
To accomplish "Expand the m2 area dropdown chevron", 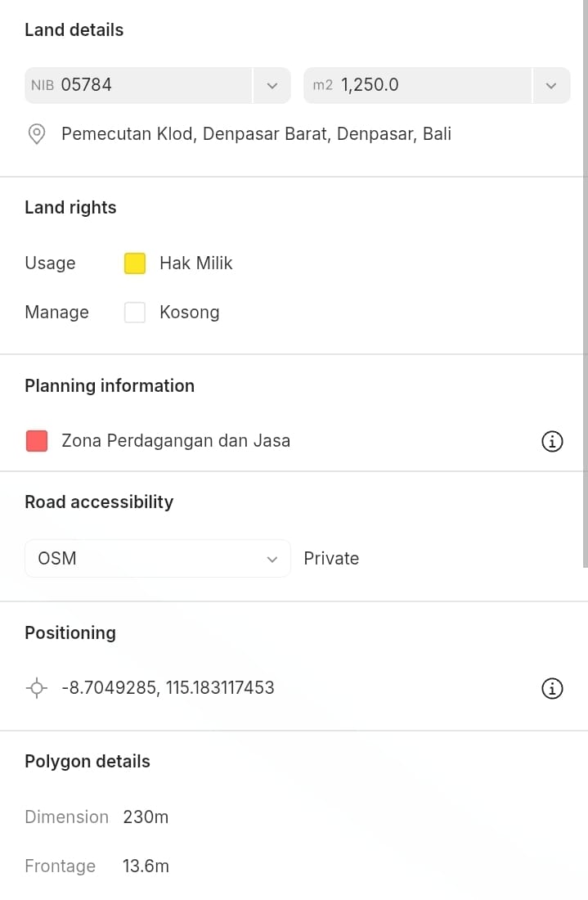I will 551,85.
